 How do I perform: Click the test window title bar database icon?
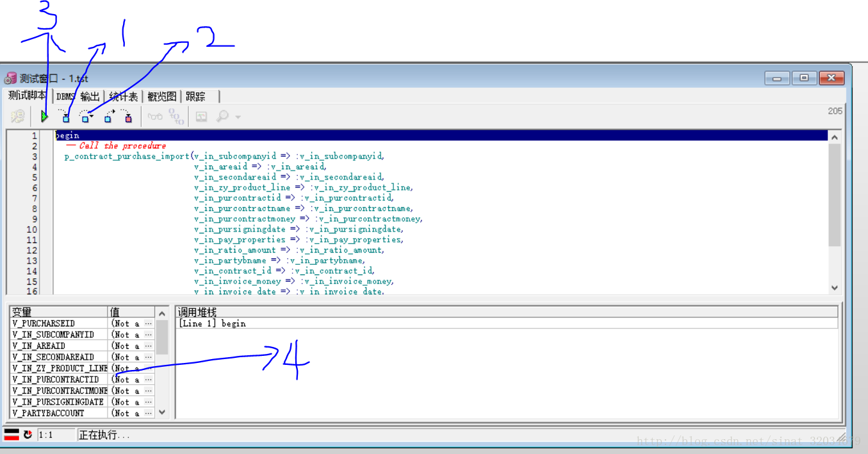click(10, 78)
